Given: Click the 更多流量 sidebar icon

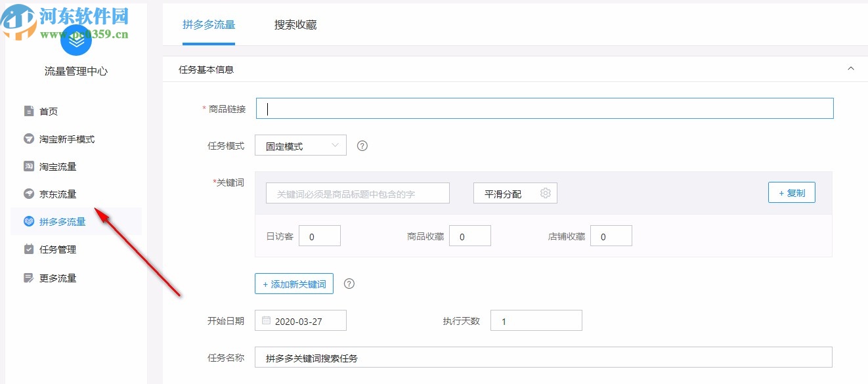Looking at the screenshot, I should point(29,278).
